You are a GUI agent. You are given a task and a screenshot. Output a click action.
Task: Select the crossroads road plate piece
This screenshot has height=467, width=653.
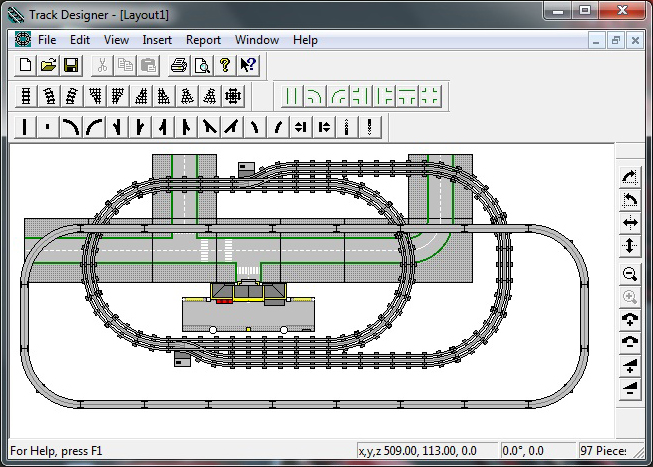pos(431,96)
